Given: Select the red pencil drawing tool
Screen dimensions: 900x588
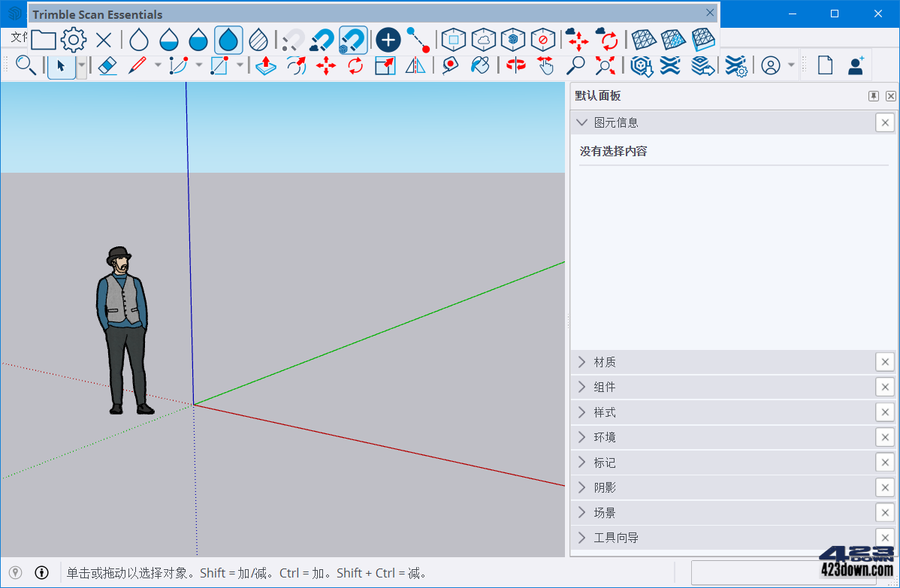Looking at the screenshot, I should click(137, 65).
